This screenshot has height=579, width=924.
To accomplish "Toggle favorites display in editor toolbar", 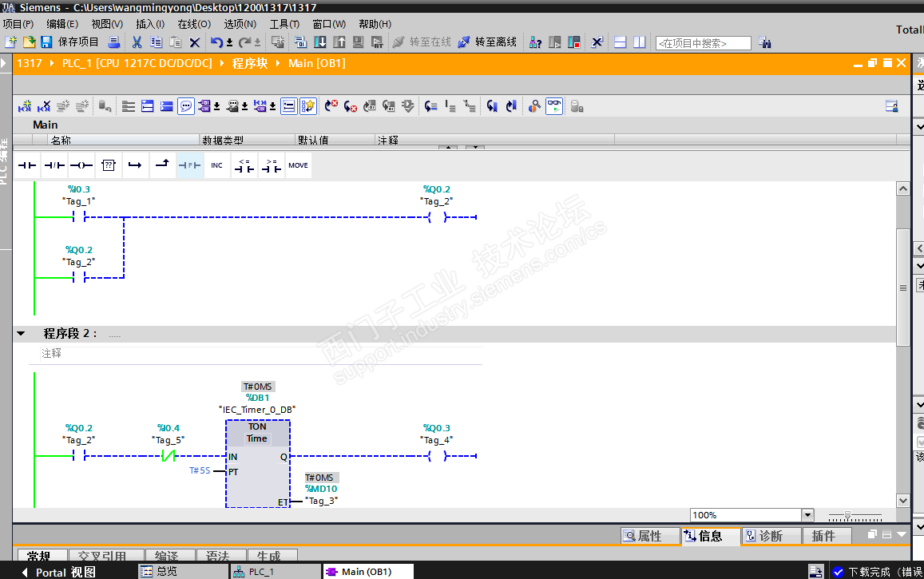I will 307,105.
